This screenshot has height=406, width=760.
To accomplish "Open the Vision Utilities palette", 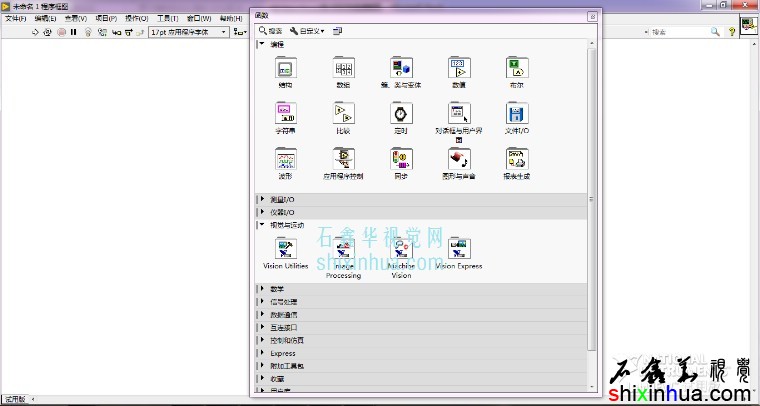I will point(285,248).
